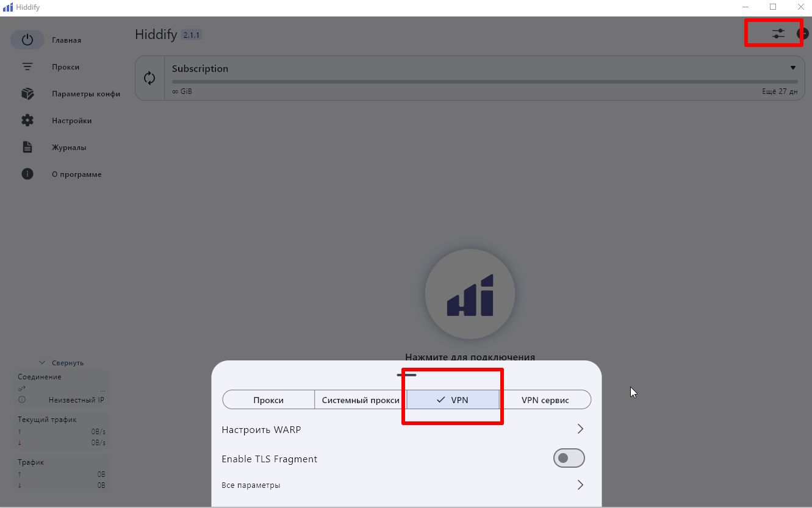The width and height of the screenshot is (812, 508).
Task: Open the Журналы logs page
Action: (66, 148)
